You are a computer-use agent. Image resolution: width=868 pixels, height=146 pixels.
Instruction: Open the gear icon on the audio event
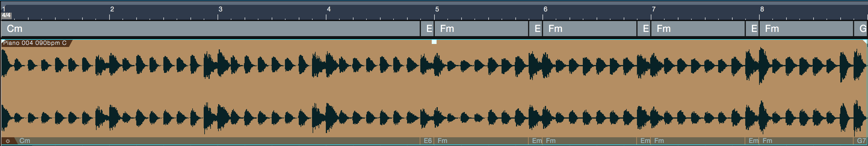pos(8,141)
